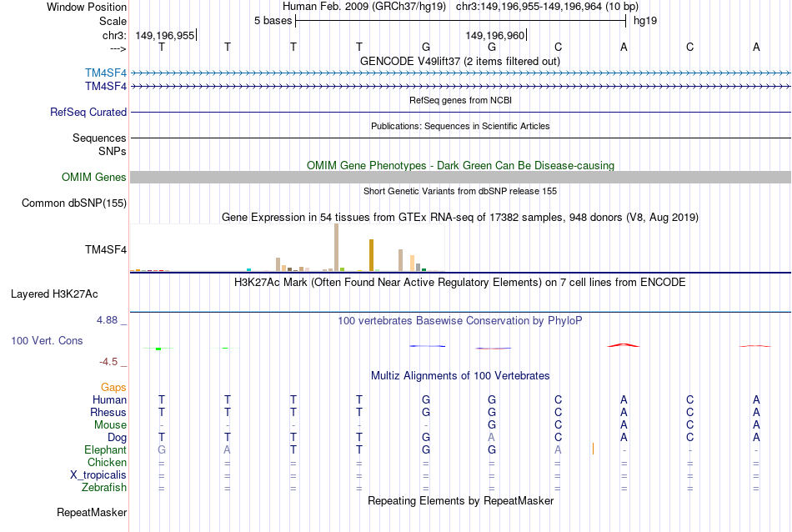Click the Multiz Alignments of 100 Vertebrates title
The image size is (792, 532).
click(x=460, y=375)
